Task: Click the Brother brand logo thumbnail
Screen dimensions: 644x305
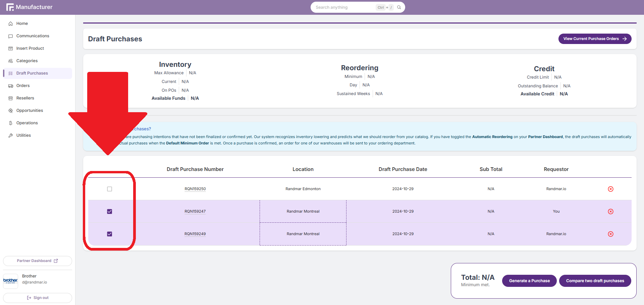Action: point(10,280)
